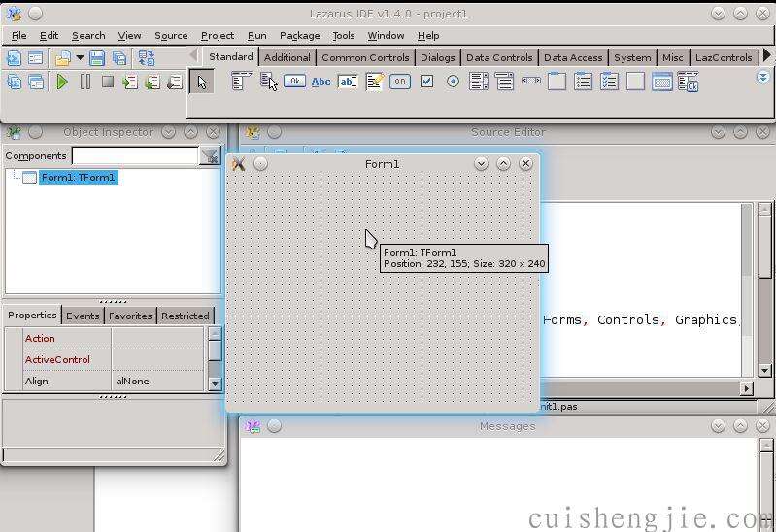Clear the component filter button
The width and height of the screenshot is (776, 532).
210,156
